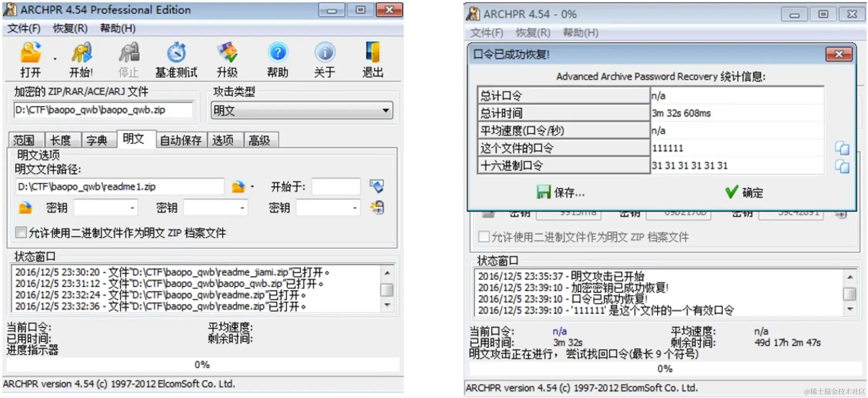Image resolution: width=868 pixels, height=398 pixels.
Task: Close the 口令已成功恢复! dialog
Action: click(x=839, y=54)
